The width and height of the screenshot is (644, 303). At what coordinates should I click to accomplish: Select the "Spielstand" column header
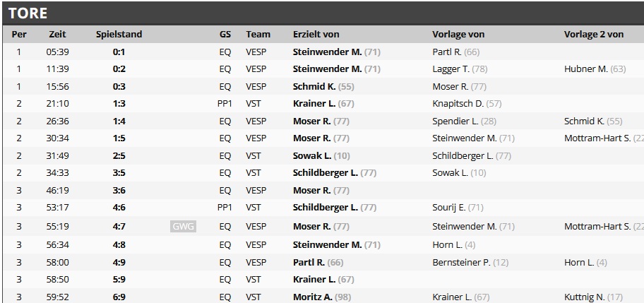tap(119, 34)
